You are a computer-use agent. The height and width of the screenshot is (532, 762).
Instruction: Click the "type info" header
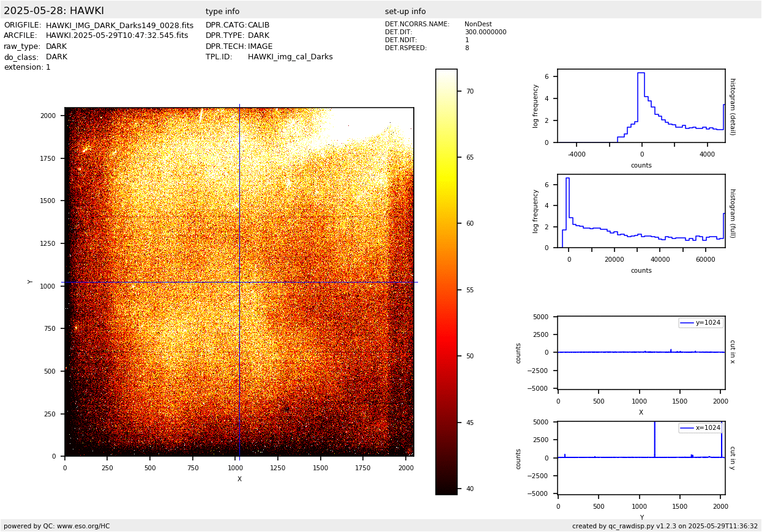pyautogui.click(x=222, y=12)
